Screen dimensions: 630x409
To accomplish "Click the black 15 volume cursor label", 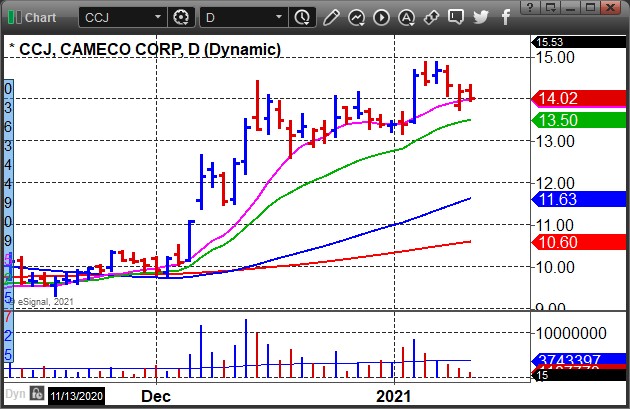I will click(579, 375).
